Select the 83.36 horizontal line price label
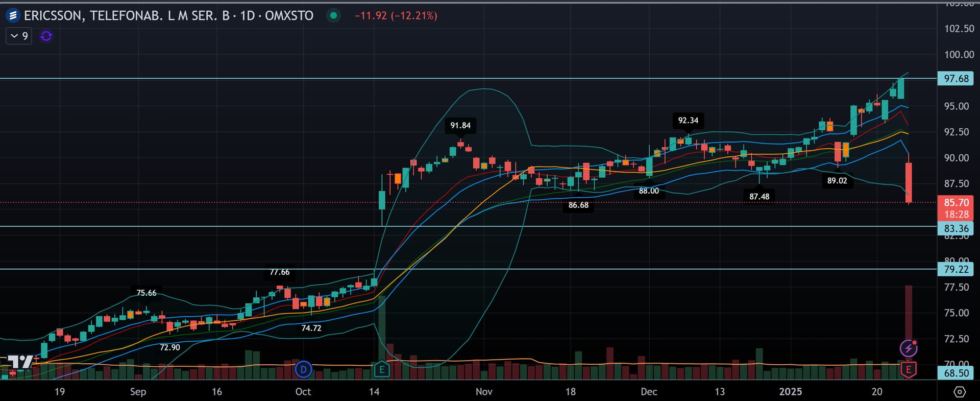 (x=955, y=228)
